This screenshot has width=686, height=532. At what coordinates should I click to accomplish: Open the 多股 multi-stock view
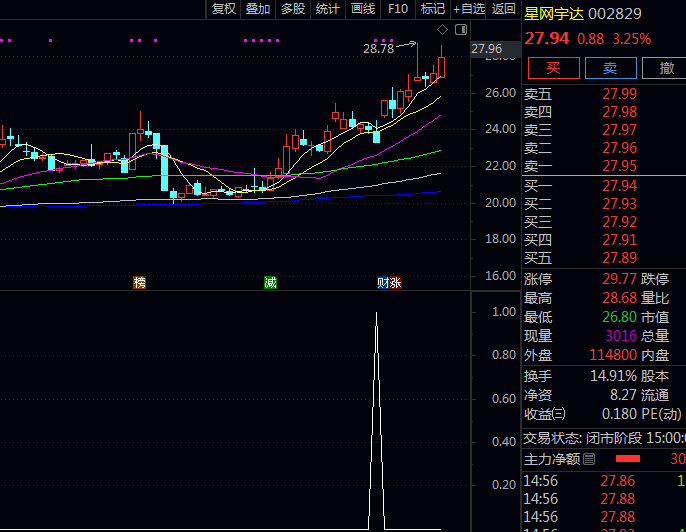click(x=293, y=9)
